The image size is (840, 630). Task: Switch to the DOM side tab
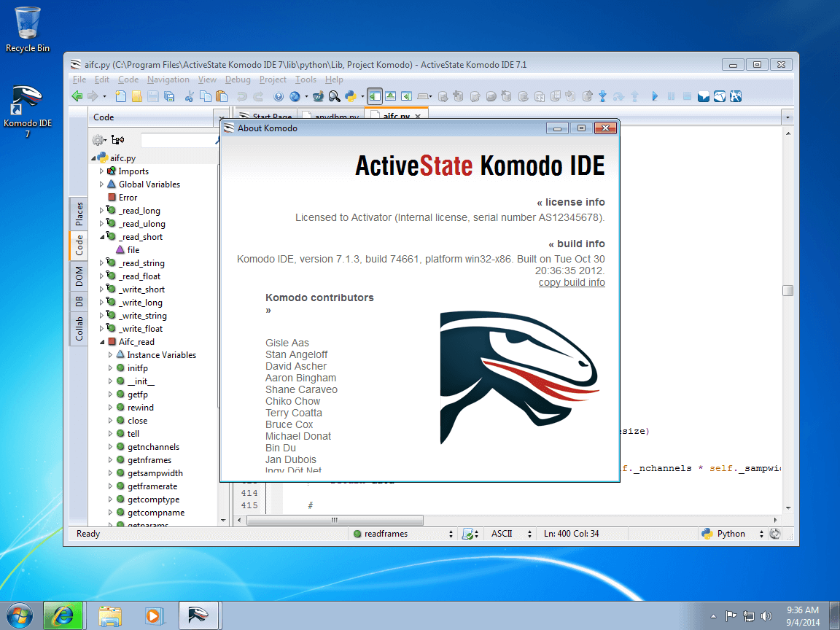coord(79,276)
